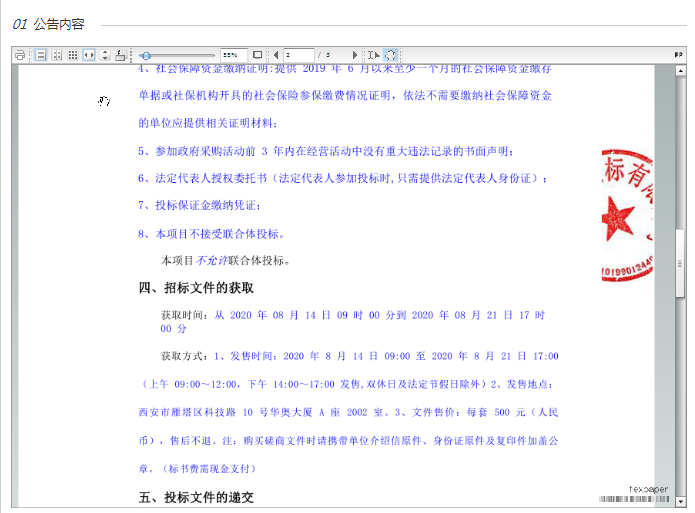Click the fit-to-height view icon

point(105,55)
